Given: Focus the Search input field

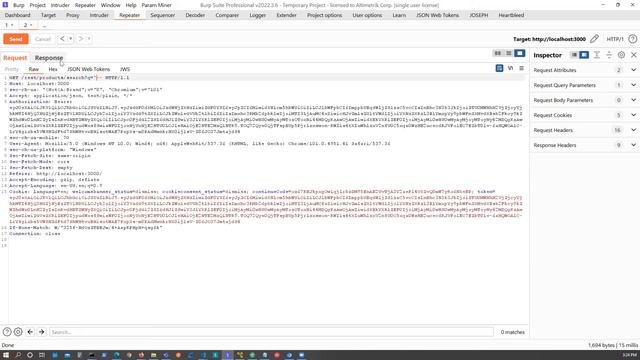Looking at the screenshot, I should click(271, 332).
